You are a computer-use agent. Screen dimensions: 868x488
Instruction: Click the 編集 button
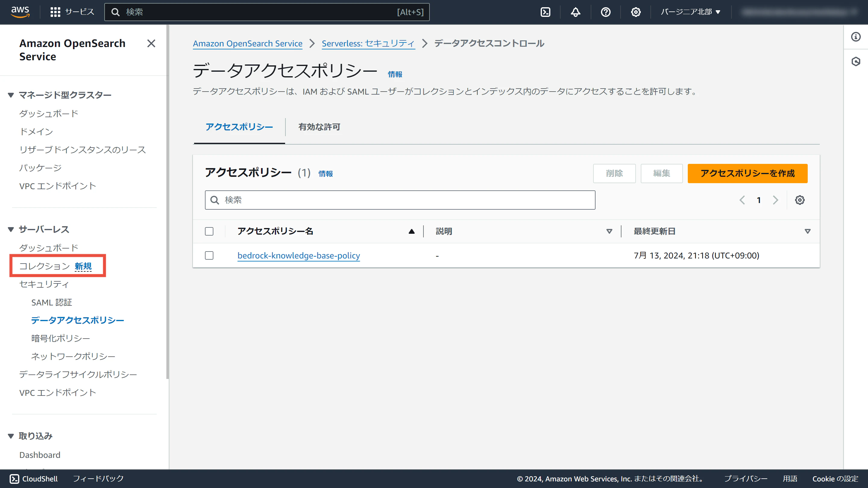(x=662, y=174)
